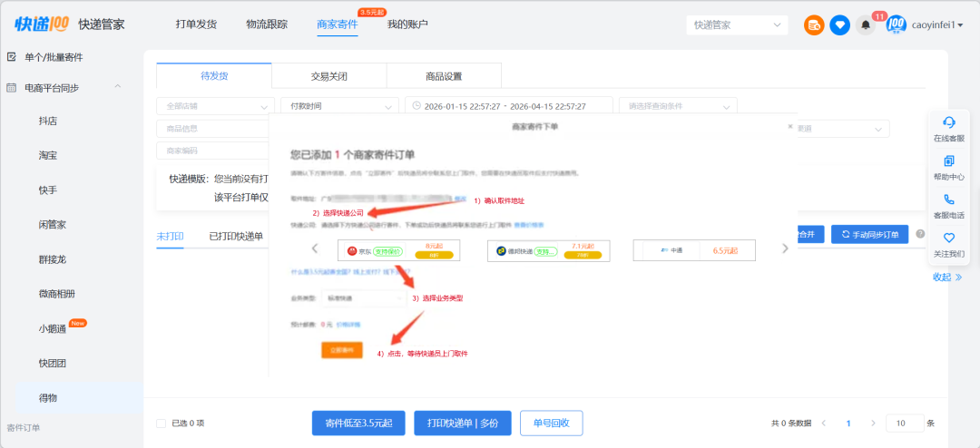Image resolution: width=980 pixels, height=448 pixels.
Task: Click the 共 0 条数据 total count text
Action: pos(791,423)
